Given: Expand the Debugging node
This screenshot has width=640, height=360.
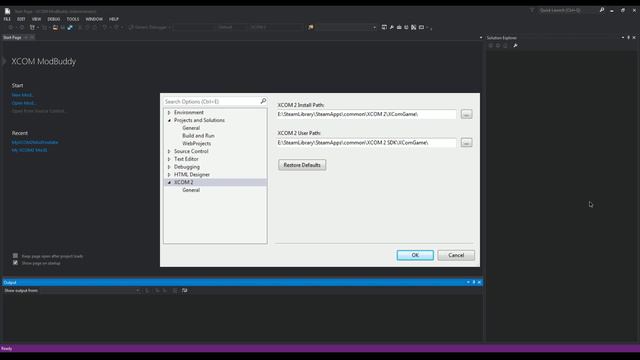Looking at the screenshot, I should pyautogui.click(x=169, y=167).
